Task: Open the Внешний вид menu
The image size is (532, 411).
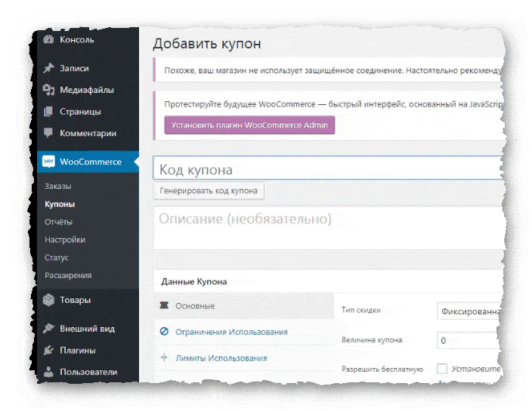Action: pyautogui.click(x=87, y=329)
